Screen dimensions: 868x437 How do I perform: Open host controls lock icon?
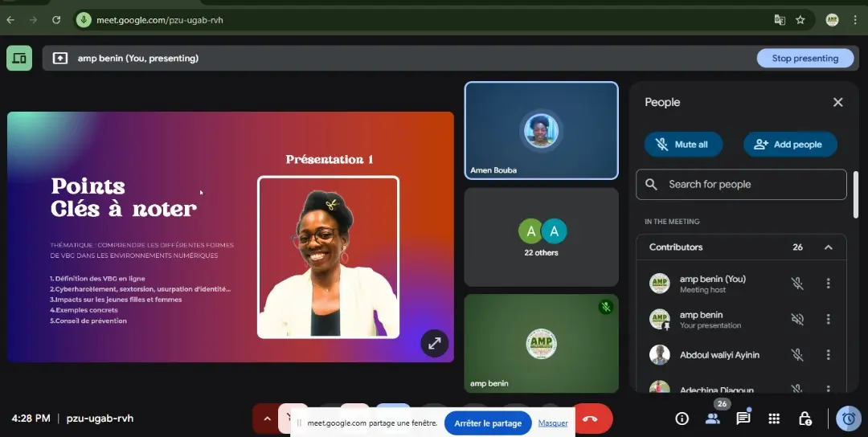805,419
